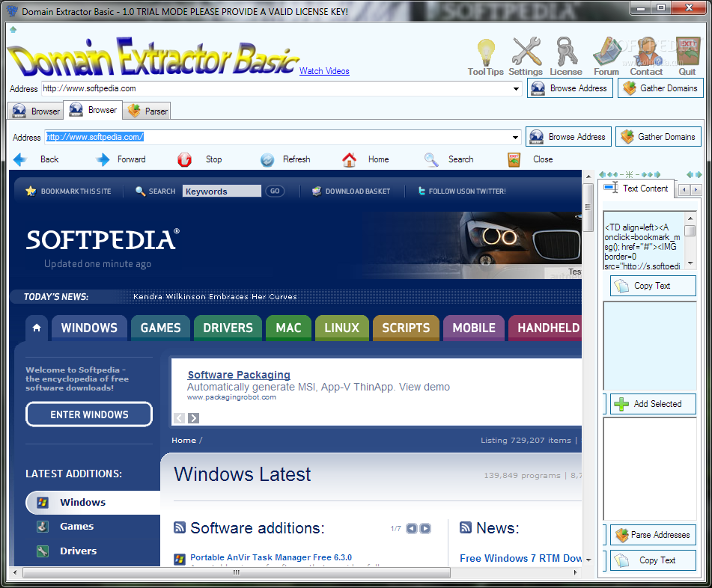The image size is (712, 588).
Task: Open MOBILE category tab
Action: pyautogui.click(x=474, y=328)
